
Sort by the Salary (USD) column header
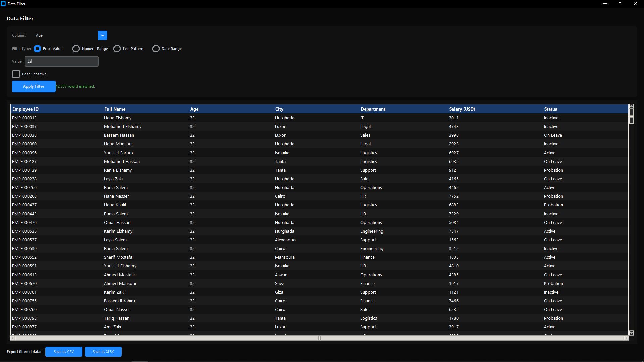pos(462,109)
